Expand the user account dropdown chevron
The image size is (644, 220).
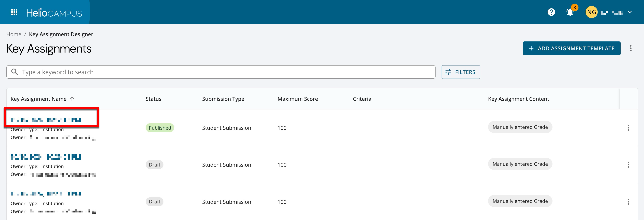(x=630, y=12)
